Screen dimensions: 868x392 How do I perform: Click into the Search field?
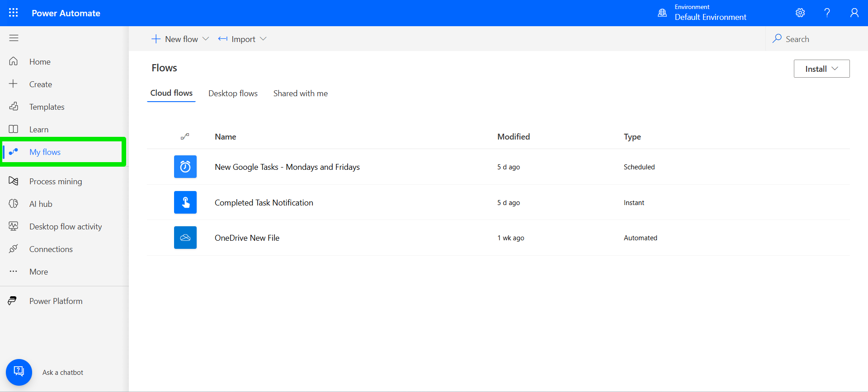tap(816, 39)
